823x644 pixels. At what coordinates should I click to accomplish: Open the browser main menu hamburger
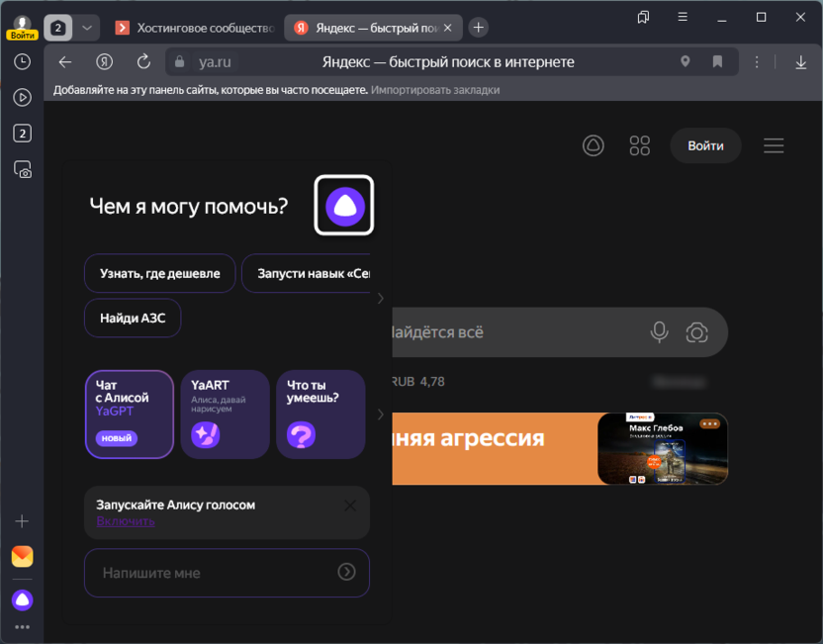[x=683, y=18]
